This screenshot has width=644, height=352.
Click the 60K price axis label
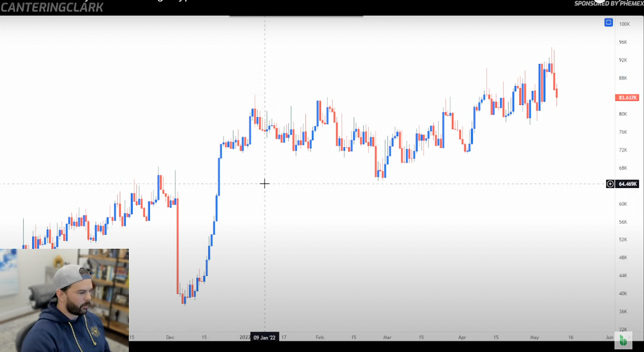click(623, 204)
